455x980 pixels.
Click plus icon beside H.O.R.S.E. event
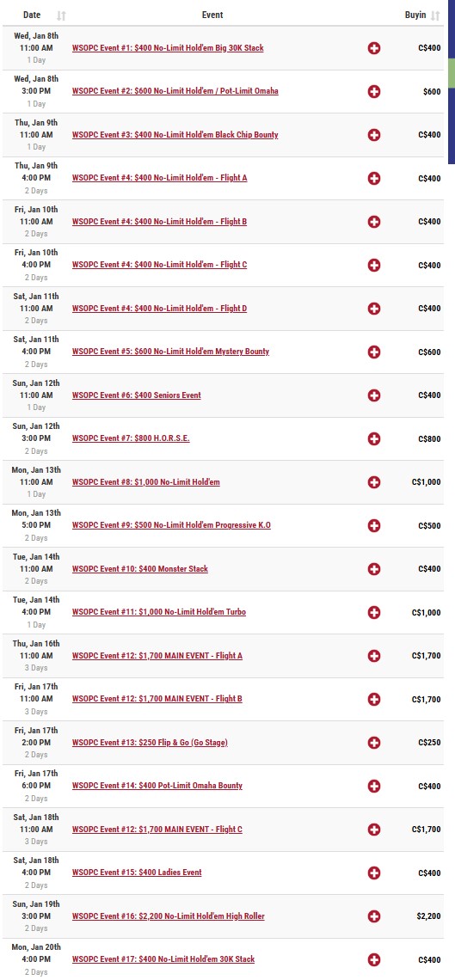point(374,438)
